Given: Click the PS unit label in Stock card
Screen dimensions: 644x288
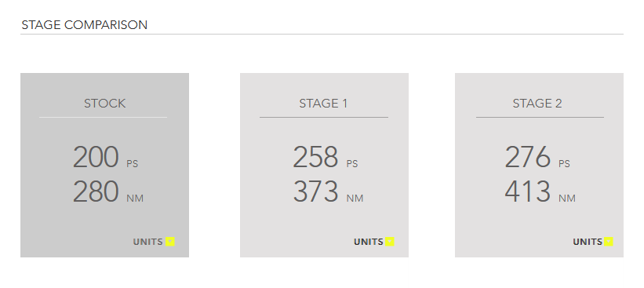Looking at the screenshot, I should click(133, 164).
